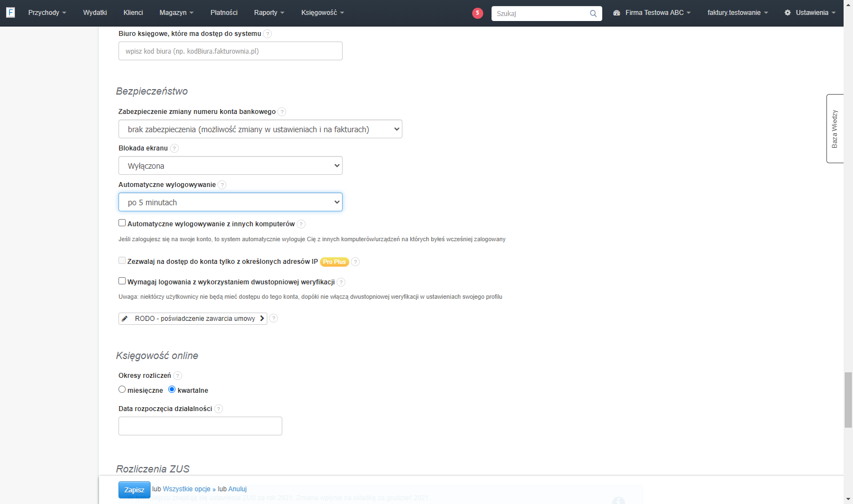
Task: Enable automatic logout from other computers checkbox
Action: [x=122, y=223]
